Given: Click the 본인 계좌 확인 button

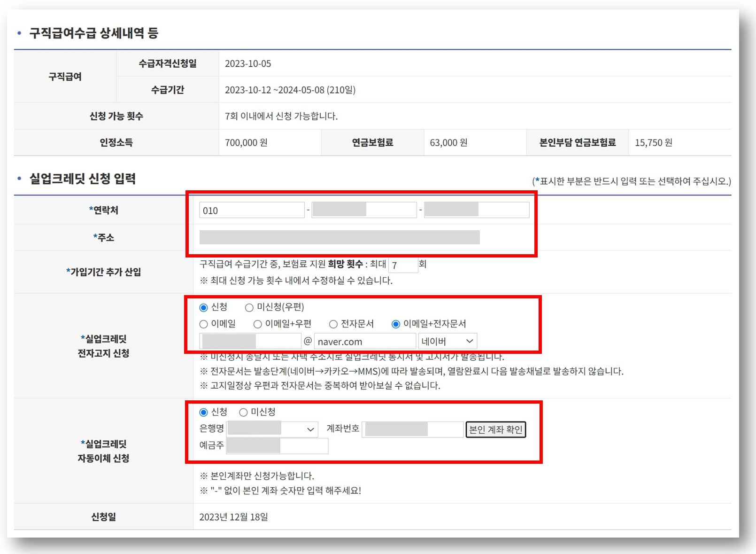Looking at the screenshot, I should pos(496,429).
